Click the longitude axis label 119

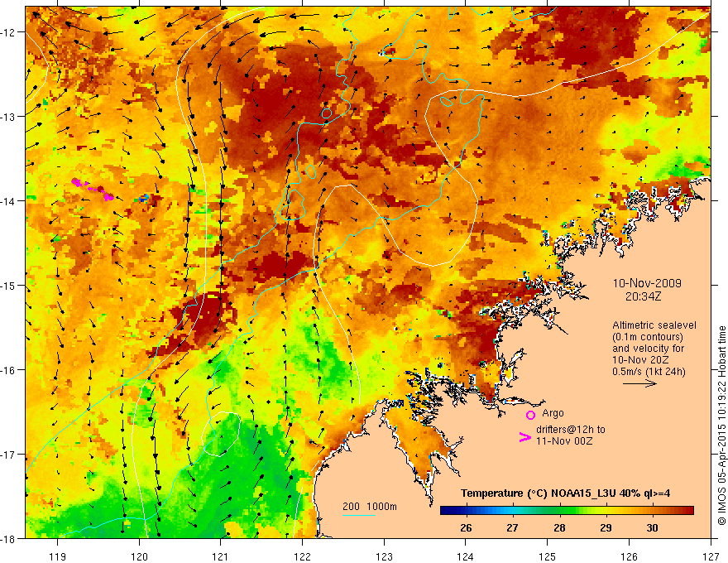pyautogui.click(x=58, y=556)
